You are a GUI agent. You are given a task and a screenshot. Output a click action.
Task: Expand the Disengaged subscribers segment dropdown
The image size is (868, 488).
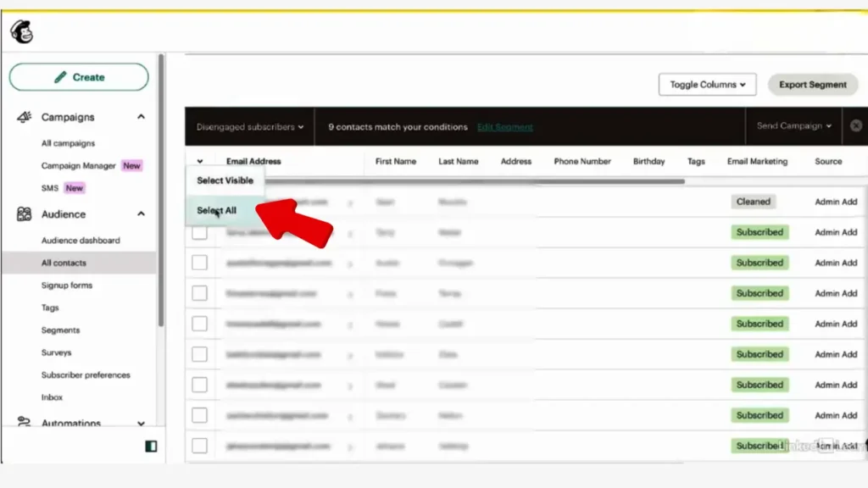pos(250,127)
